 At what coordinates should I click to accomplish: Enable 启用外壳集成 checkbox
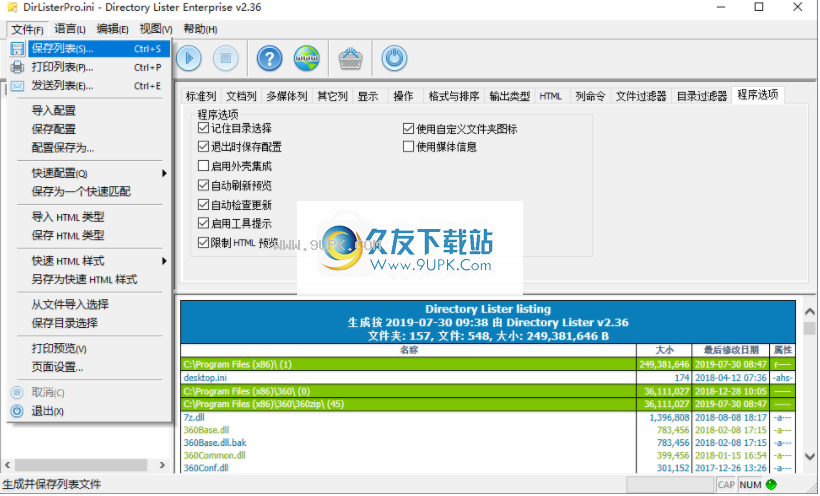203,166
